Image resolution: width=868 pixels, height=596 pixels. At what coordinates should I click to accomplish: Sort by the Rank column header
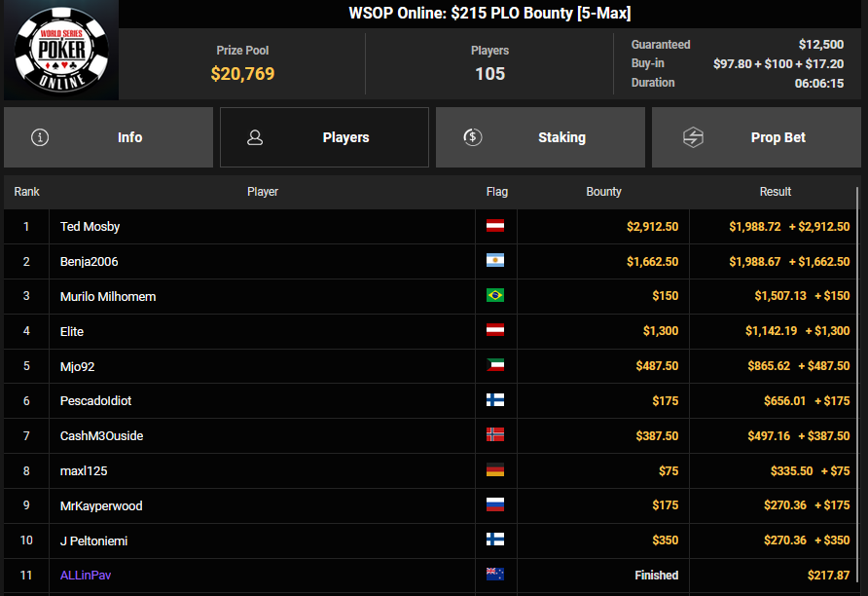26,192
